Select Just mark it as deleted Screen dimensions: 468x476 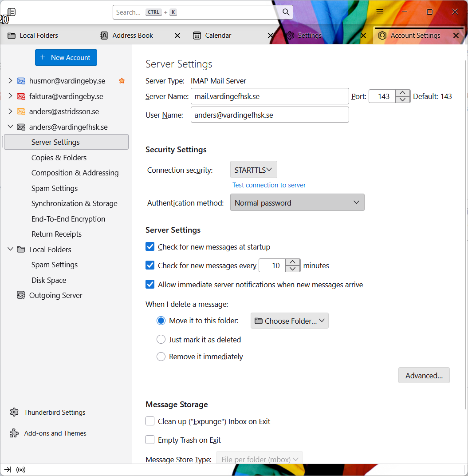[161, 339]
